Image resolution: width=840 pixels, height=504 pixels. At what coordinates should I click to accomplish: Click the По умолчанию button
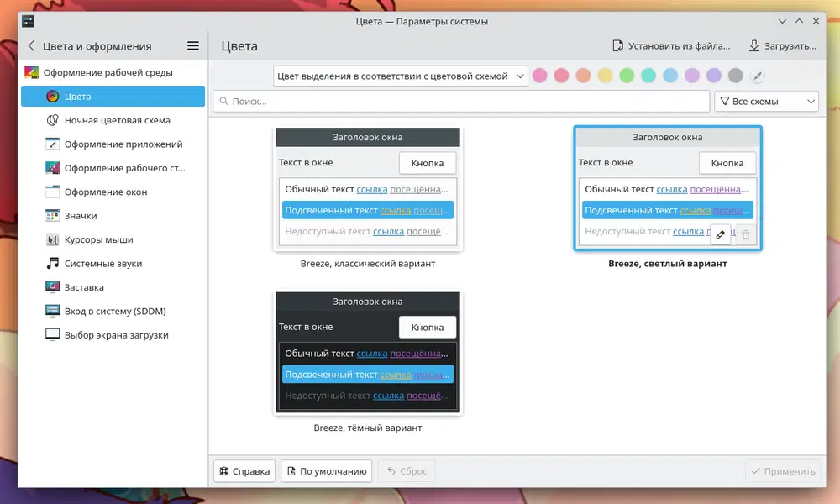click(326, 471)
